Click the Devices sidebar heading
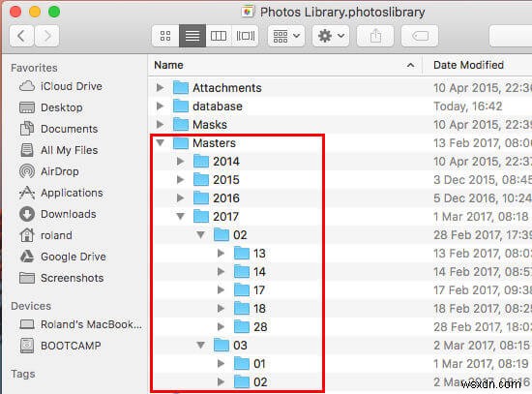The width and height of the screenshot is (532, 394). click(31, 306)
